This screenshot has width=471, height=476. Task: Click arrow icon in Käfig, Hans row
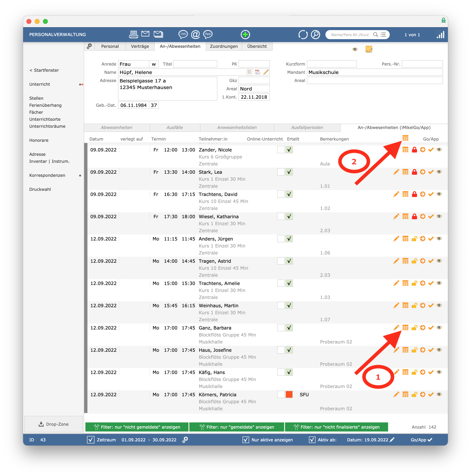coord(423,372)
